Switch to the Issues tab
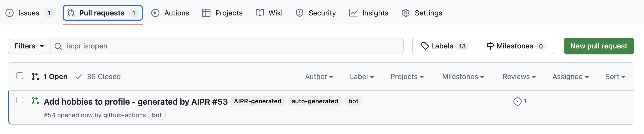The width and height of the screenshot is (644, 134). [29, 13]
